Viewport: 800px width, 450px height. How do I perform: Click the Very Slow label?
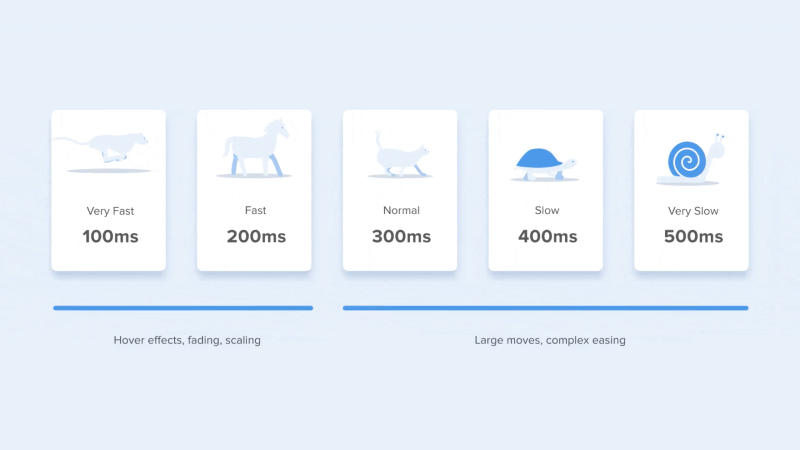coord(693,211)
